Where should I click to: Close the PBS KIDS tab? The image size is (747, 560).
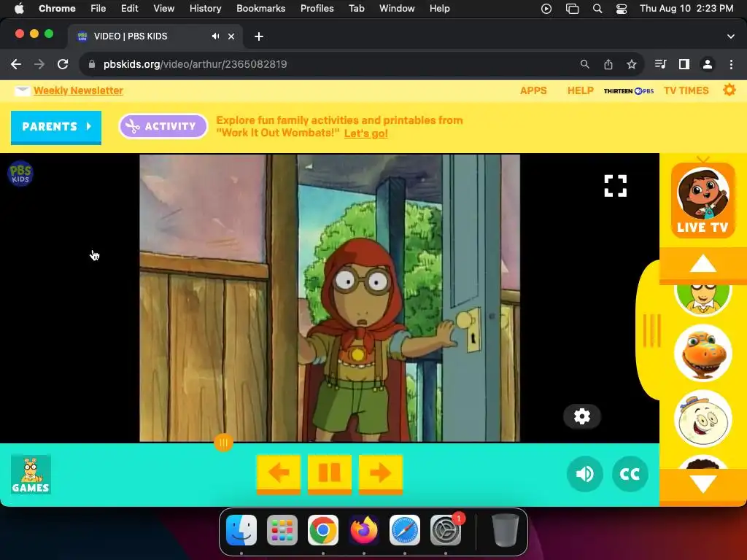[x=231, y=36]
